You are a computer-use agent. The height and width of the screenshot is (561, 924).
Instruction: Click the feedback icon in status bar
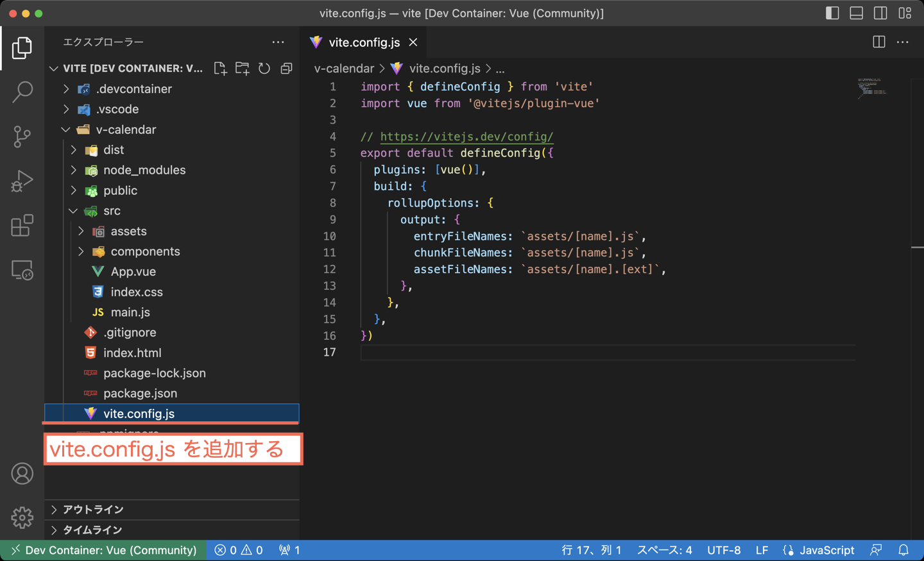(876, 550)
